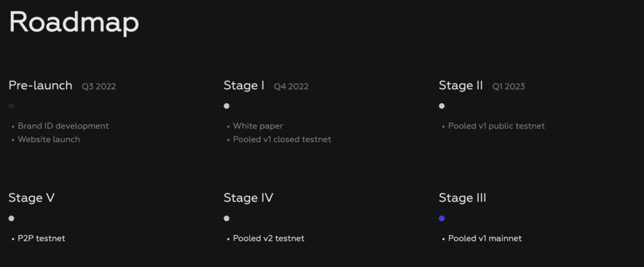Click the P2P testnet list item
Image resolution: width=644 pixels, height=267 pixels.
[42, 238]
